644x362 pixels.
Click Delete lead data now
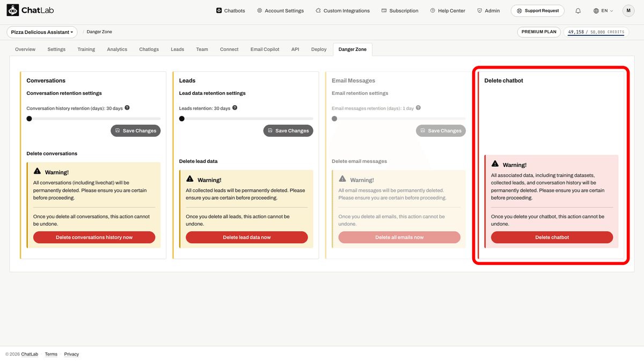pos(247,237)
